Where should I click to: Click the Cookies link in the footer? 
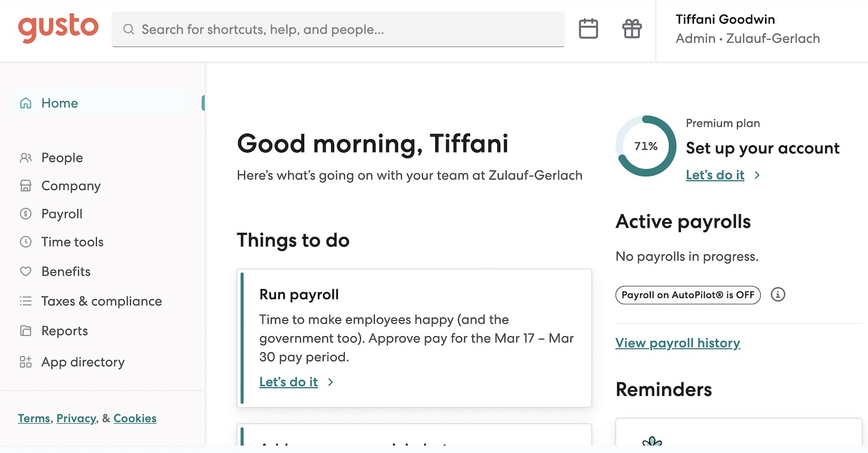point(135,418)
